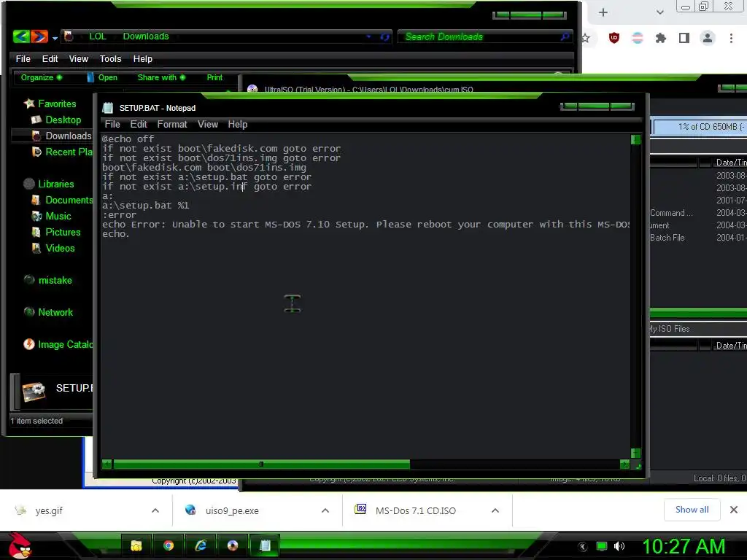The image size is (747, 560).
Task: Expand the Share with dropdown
Action: pyautogui.click(x=161, y=77)
